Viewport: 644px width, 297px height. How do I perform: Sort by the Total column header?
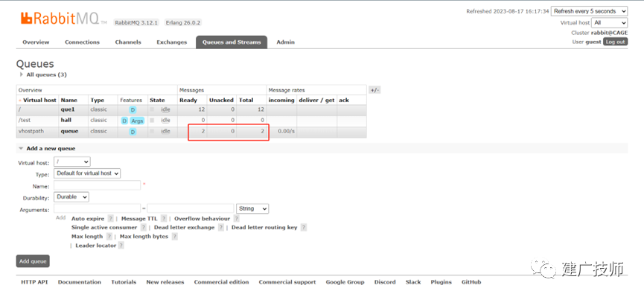tap(246, 100)
